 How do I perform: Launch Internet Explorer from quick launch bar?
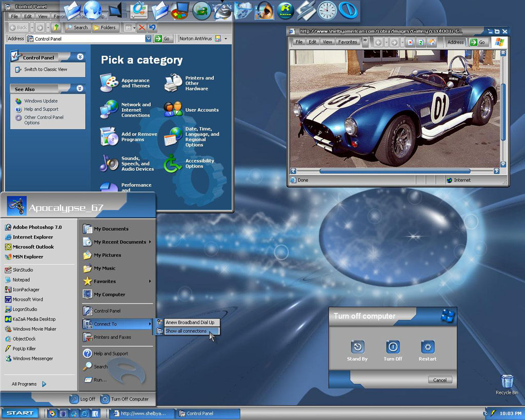click(x=84, y=413)
